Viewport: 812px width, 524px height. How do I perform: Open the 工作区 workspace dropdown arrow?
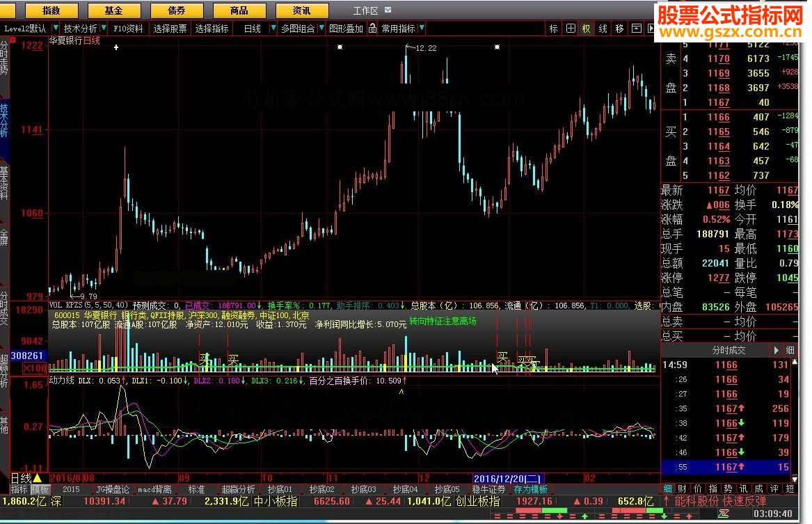point(388,10)
